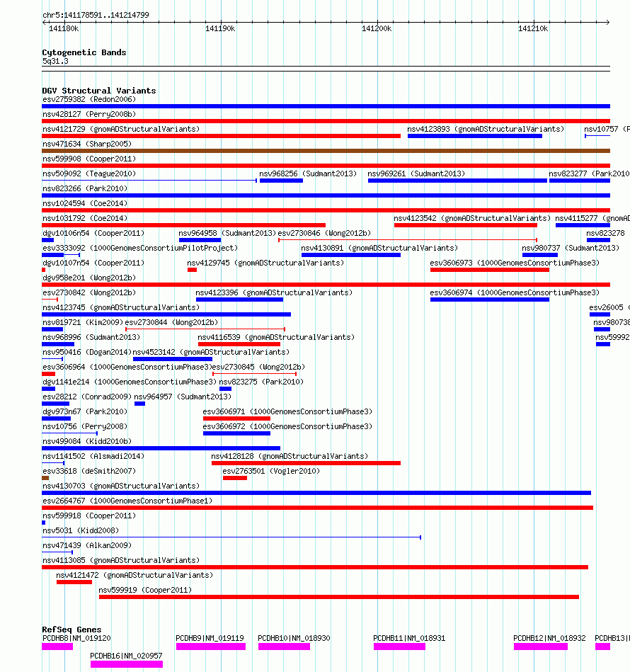Click the nsv4123893 gnomAD variant label
Viewport: 630px width, 672px height.
(486, 129)
